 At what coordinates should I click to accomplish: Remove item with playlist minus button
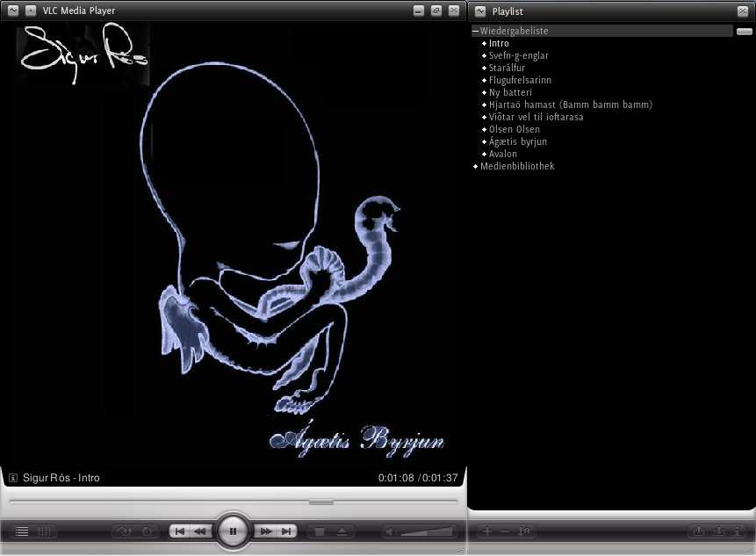(x=504, y=531)
